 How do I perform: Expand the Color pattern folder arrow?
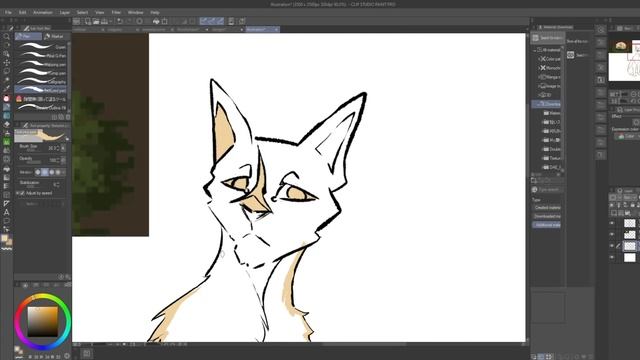pos(539,59)
